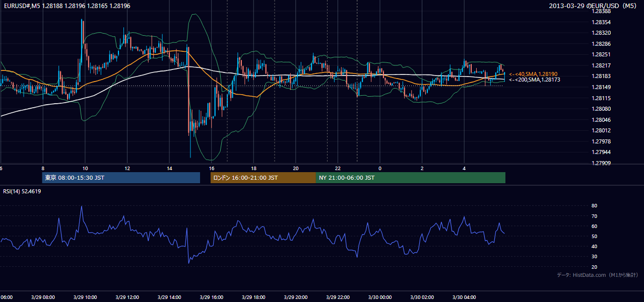Click the 3/29 08:00 time axis label
644x302 pixels.
[43, 297]
